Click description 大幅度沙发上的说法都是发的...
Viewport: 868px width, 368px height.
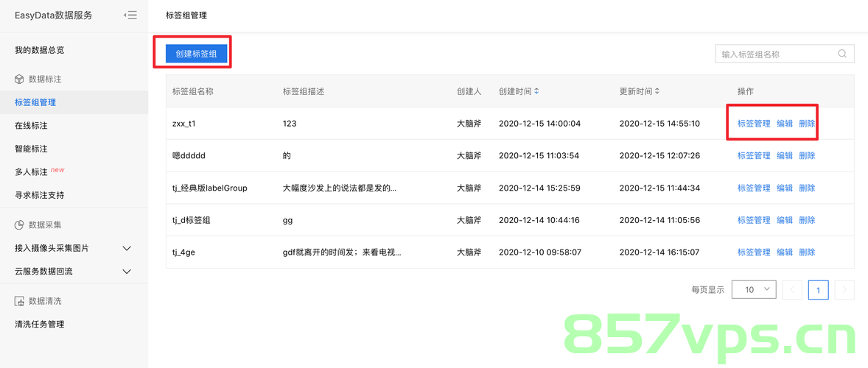click(340, 188)
